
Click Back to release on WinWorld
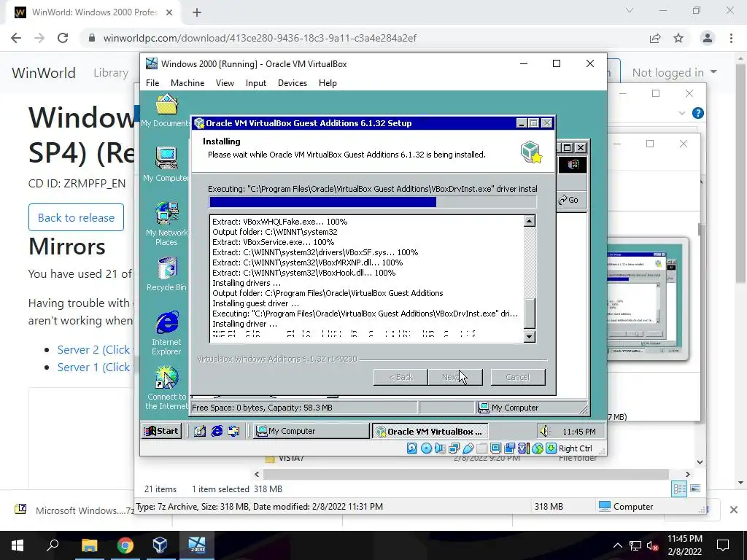(x=76, y=217)
